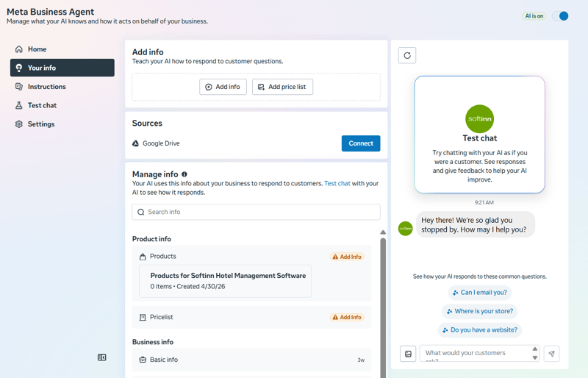588x378 pixels.
Task: Click the Settings gear icon
Action: [x=19, y=124]
